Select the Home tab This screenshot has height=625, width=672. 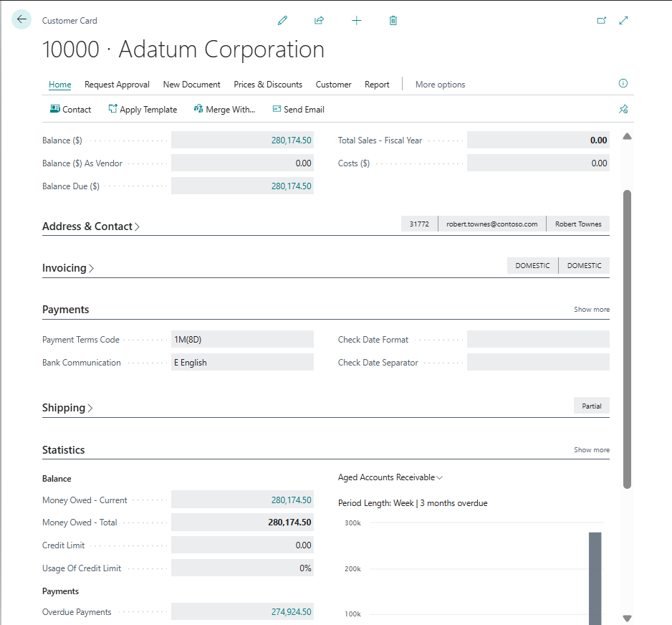click(60, 85)
